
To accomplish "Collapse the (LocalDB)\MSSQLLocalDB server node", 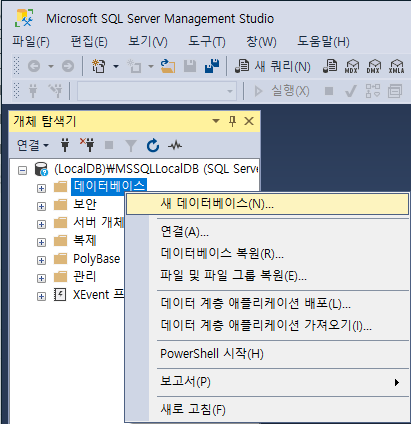I will [22, 170].
